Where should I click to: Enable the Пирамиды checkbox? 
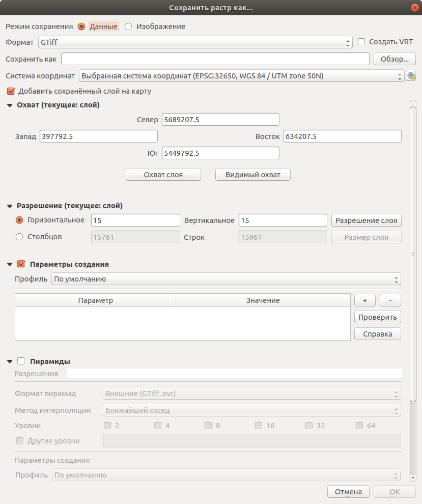pyautogui.click(x=21, y=361)
